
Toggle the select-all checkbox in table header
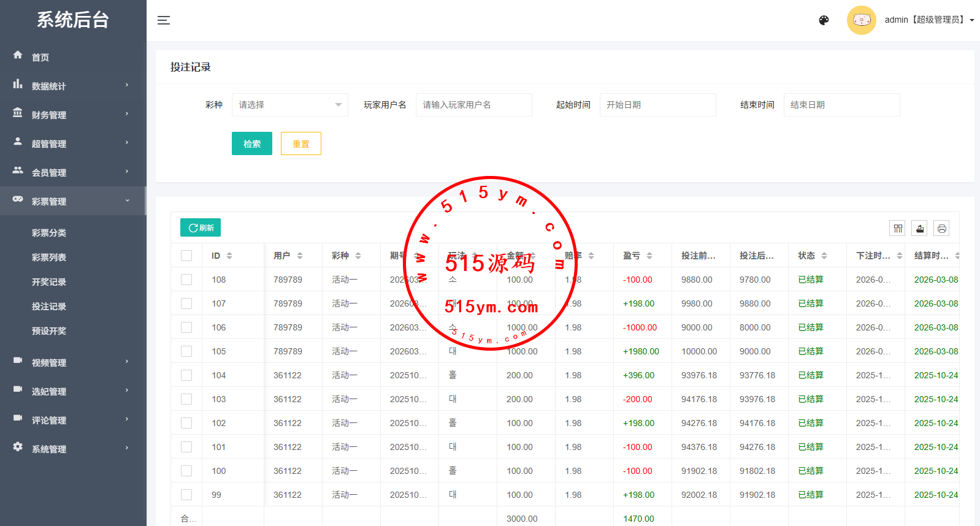(x=186, y=256)
